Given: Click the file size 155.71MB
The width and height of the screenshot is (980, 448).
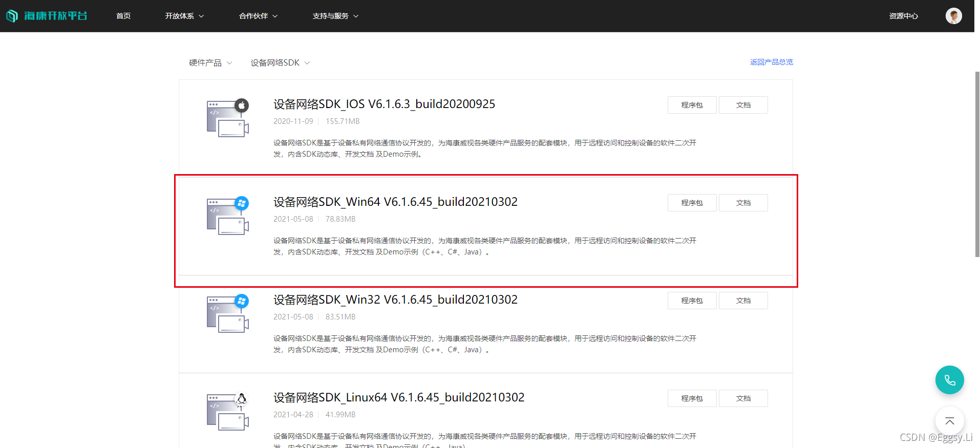Looking at the screenshot, I should (x=343, y=121).
